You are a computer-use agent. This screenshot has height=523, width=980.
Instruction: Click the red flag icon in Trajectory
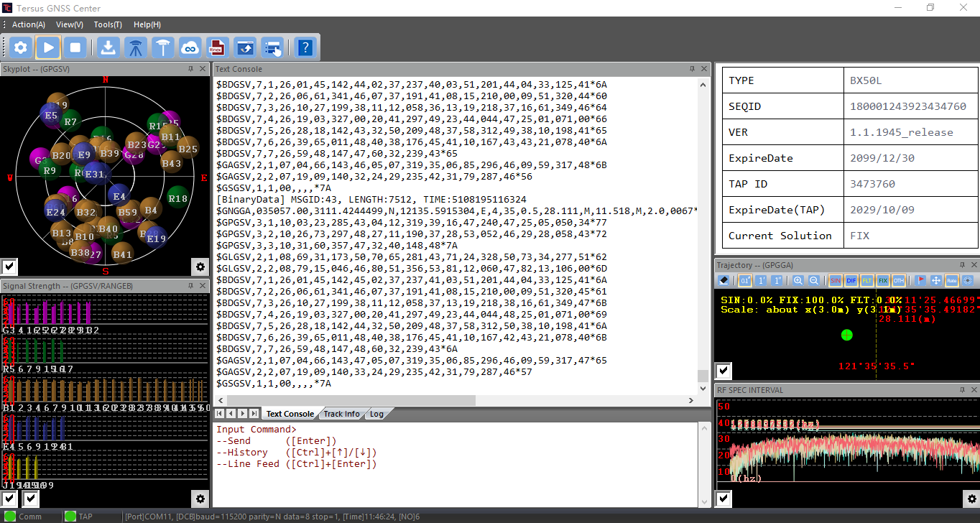[x=920, y=280]
